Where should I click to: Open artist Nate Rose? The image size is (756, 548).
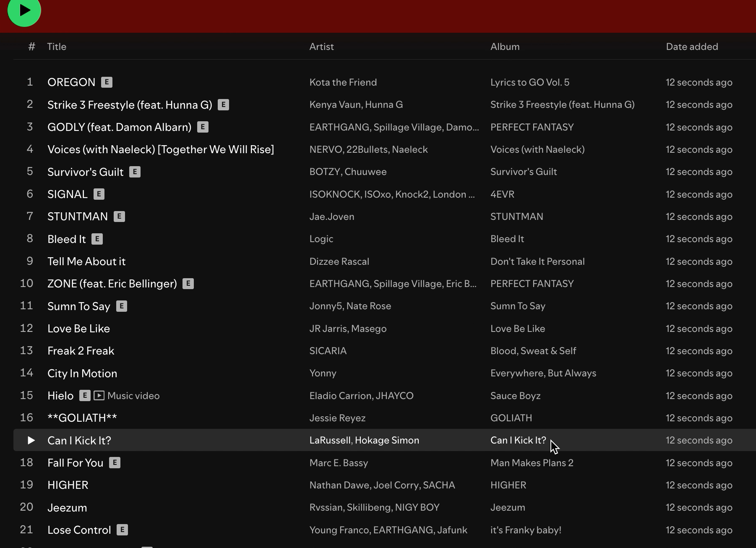click(x=369, y=306)
